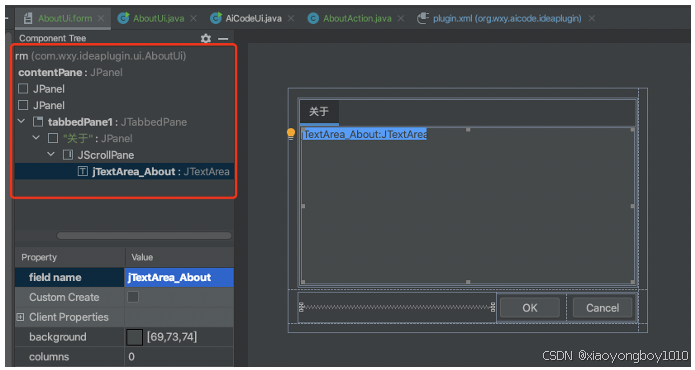The width and height of the screenshot is (695, 370).
Task: Select the first JPanel in the tree
Action: (41, 89)
